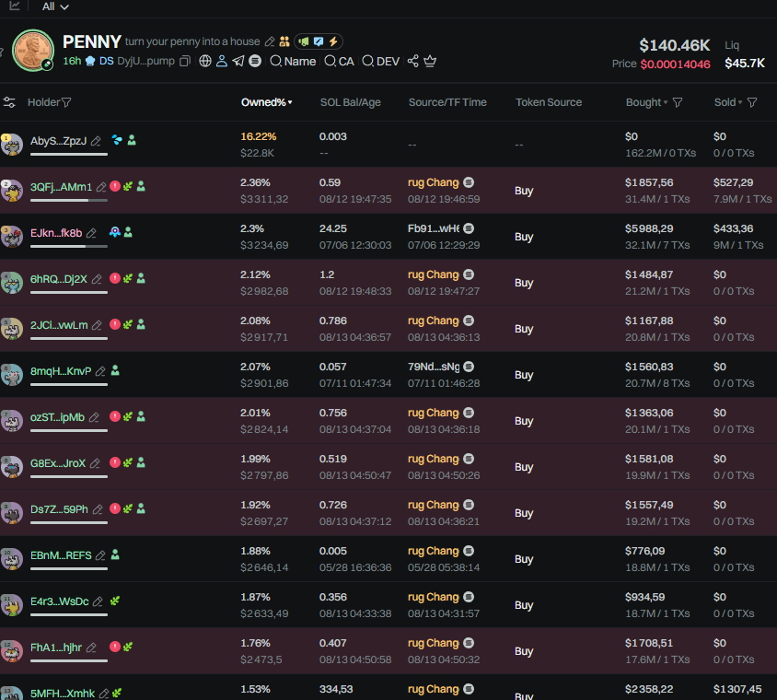This screenshot has height=700, width=777.
Task: Toggle the Sold column filter funnel
Action: 752,102
